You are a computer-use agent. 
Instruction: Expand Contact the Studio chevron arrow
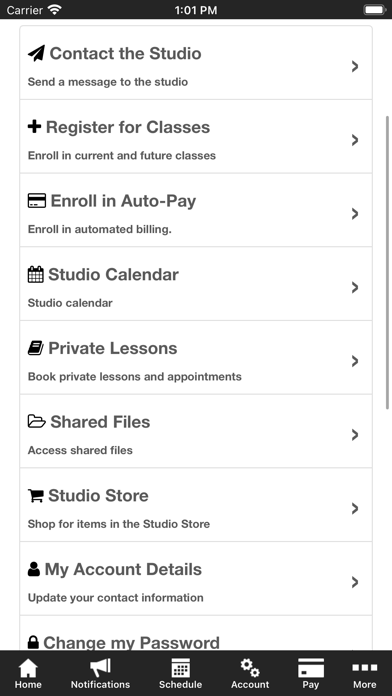coord(355,66)
